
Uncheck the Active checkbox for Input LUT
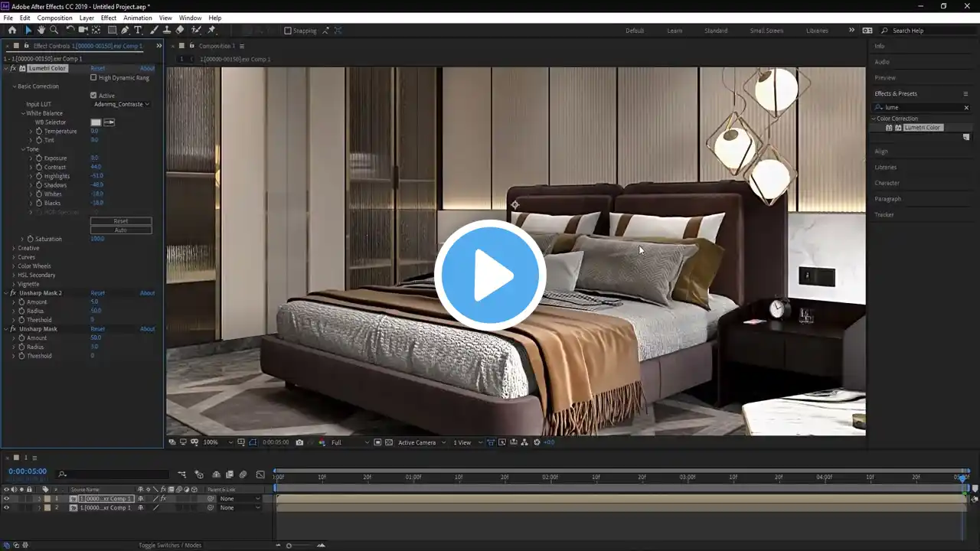(x=93, y=96)
